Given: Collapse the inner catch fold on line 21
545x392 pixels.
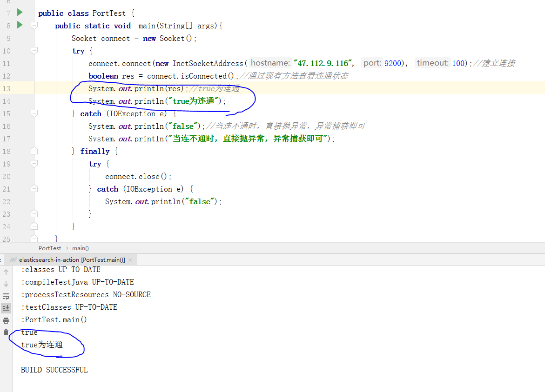Looking at the screenshot, I should click(34, 189).
